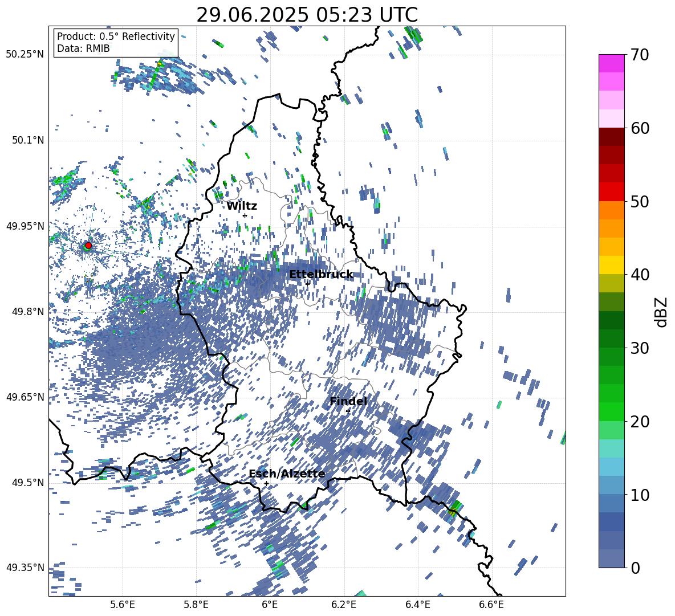Click the 5.8°E longitude label
Viewport: 675px width, 616px height.
[x=196, y=605]
